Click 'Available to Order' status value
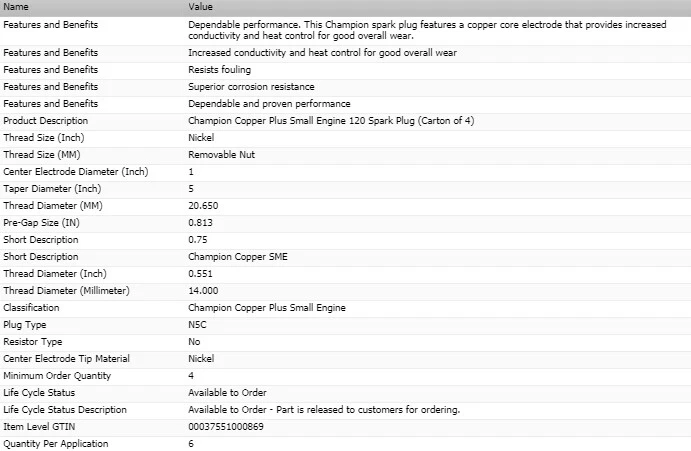691x451 pixels. (x=227, y=393)
